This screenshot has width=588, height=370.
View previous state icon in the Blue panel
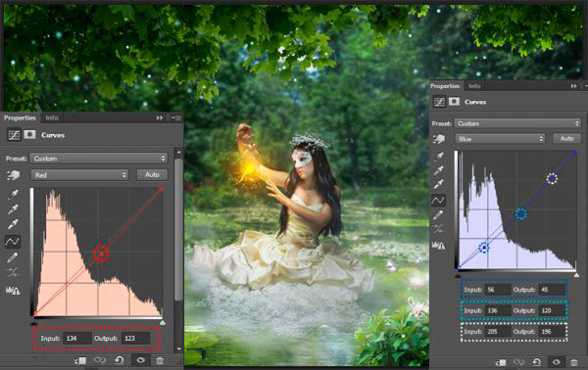518,362
